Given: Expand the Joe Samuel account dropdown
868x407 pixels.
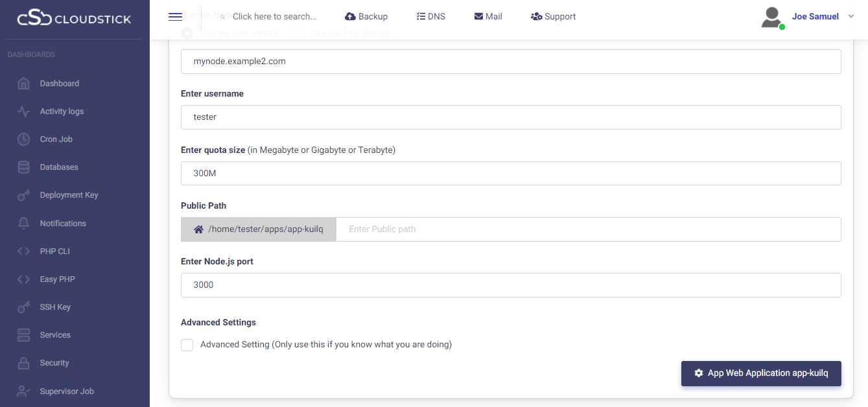Looking at the screenshot, I should click(x=851, y=17).
